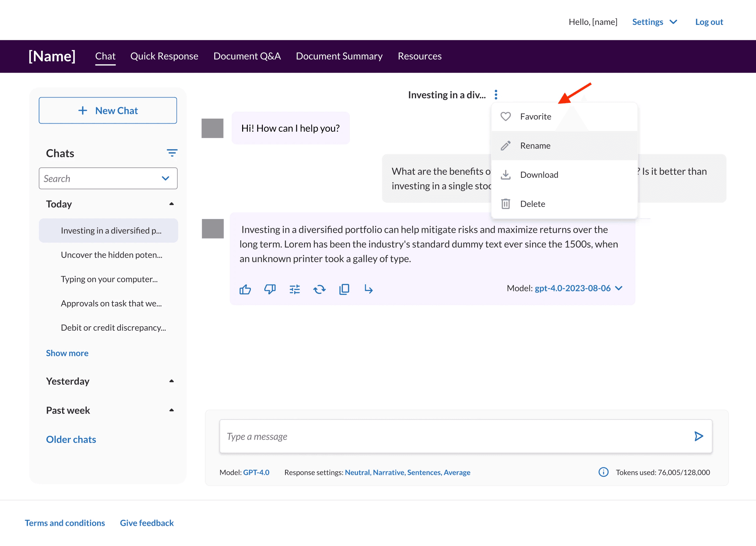The height and width of the screenshot is (546, 756).
Task: Focus the chats Search field
Action: point(108,178)
